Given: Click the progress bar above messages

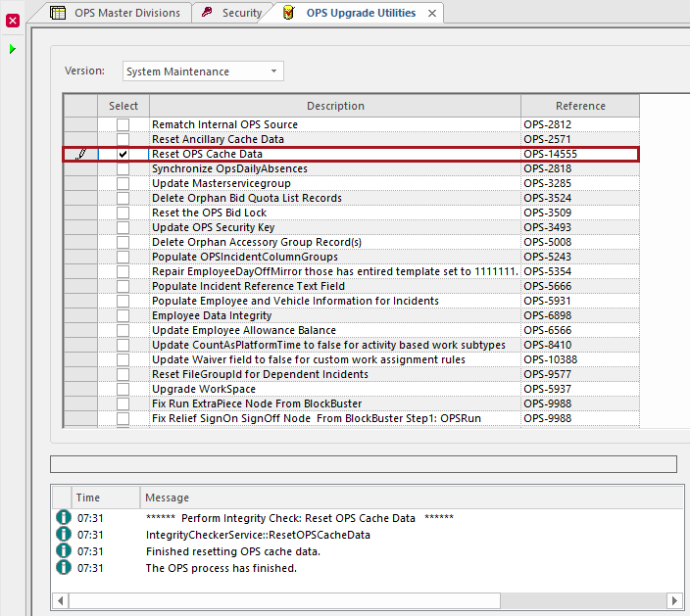Looking at the screenshot, I should (x=363, y=464).
